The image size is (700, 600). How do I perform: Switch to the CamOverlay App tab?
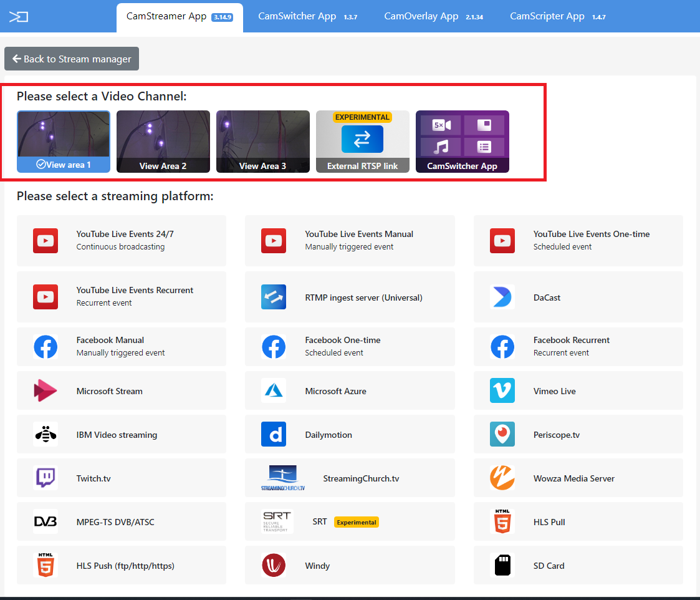click(433, 17)
